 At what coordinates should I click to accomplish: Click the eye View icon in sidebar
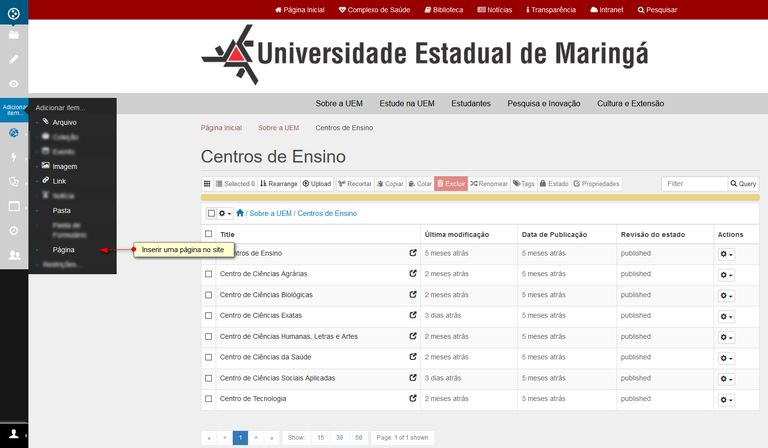pyautogui.click(x=14, y=84)
